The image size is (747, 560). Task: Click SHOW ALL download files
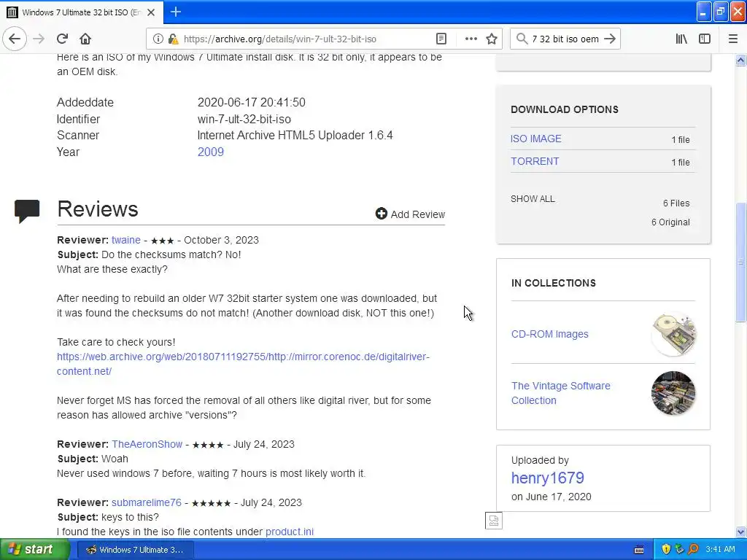[x=533, y=199]
